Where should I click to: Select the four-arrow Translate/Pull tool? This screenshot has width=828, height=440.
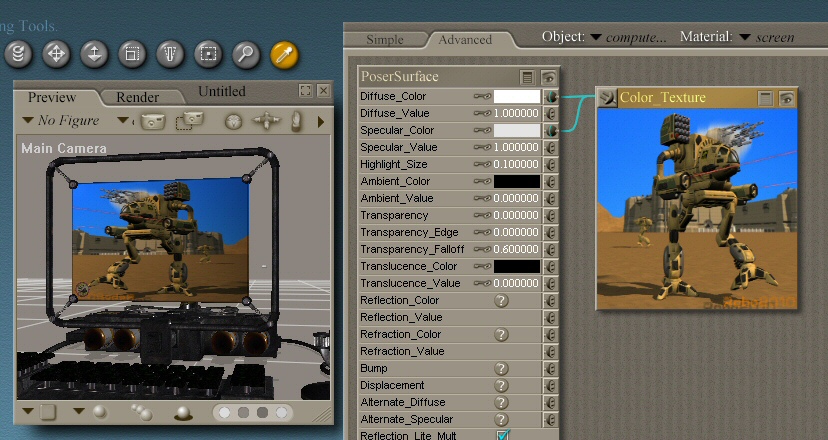(56, 54)
